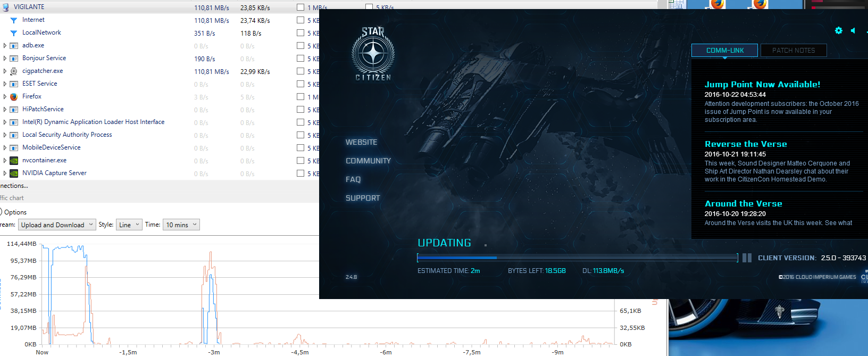Viewport: 868px width, 356px height.
Task: Click the traffic chart graph area
Action: tap(328, 293)
